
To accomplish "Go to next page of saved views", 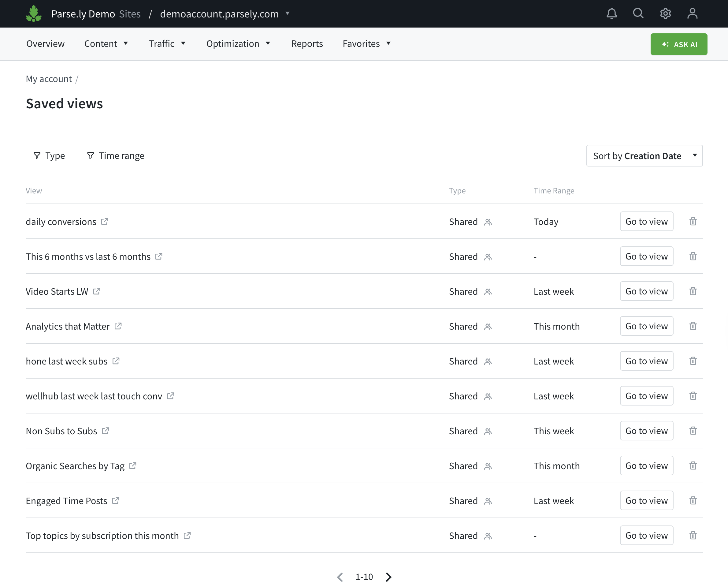I will (389, 577).
